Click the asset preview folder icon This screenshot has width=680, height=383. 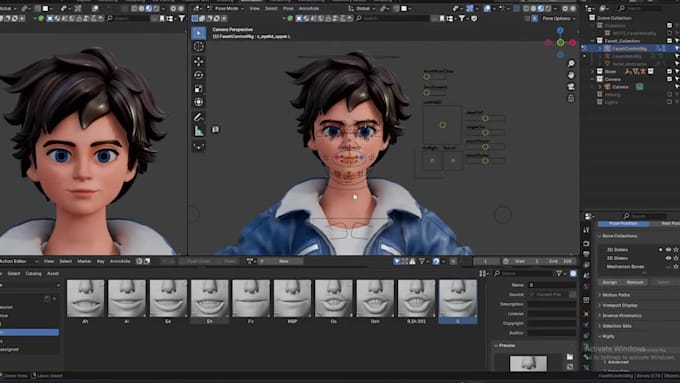tap(570, 357)
